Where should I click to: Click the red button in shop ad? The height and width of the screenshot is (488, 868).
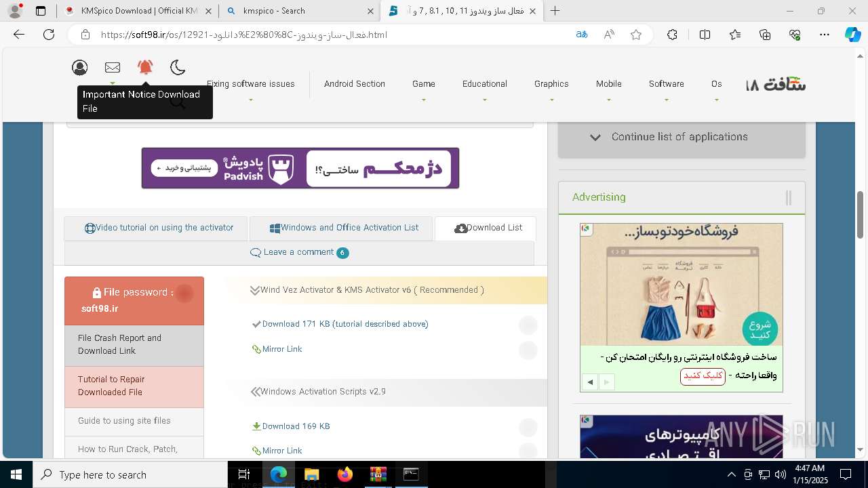[x=703, y=375]
